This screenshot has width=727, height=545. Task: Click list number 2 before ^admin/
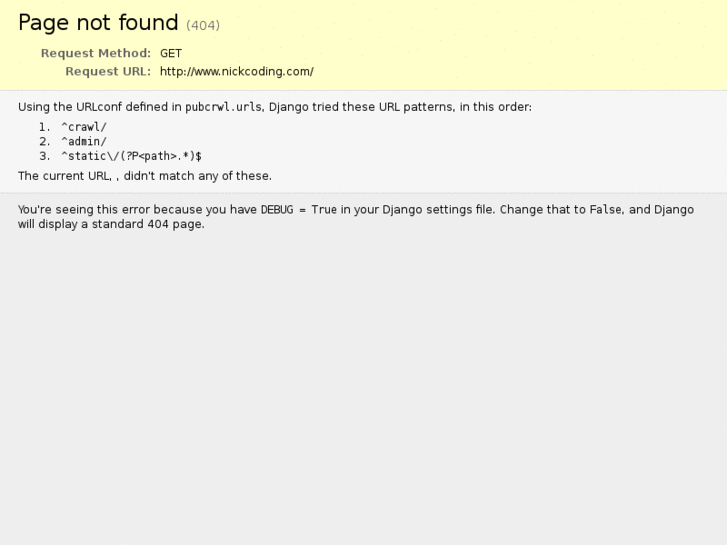[44, 142]
